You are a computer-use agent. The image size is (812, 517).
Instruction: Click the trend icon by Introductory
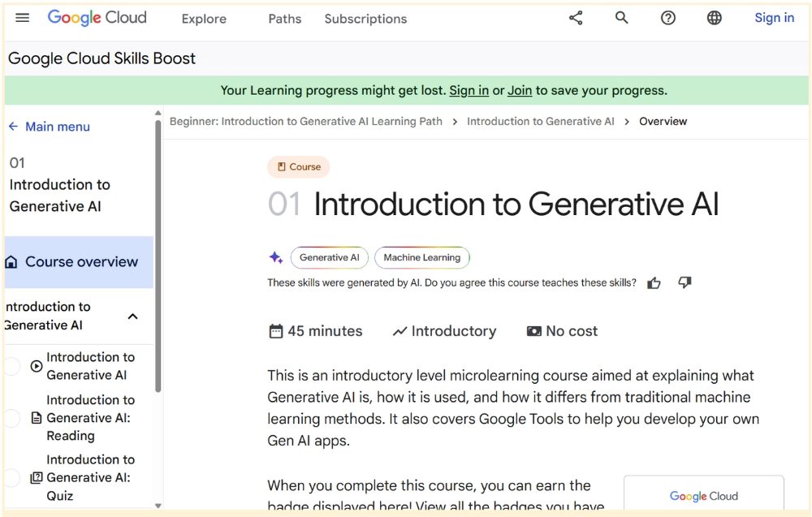pos(400,331)
